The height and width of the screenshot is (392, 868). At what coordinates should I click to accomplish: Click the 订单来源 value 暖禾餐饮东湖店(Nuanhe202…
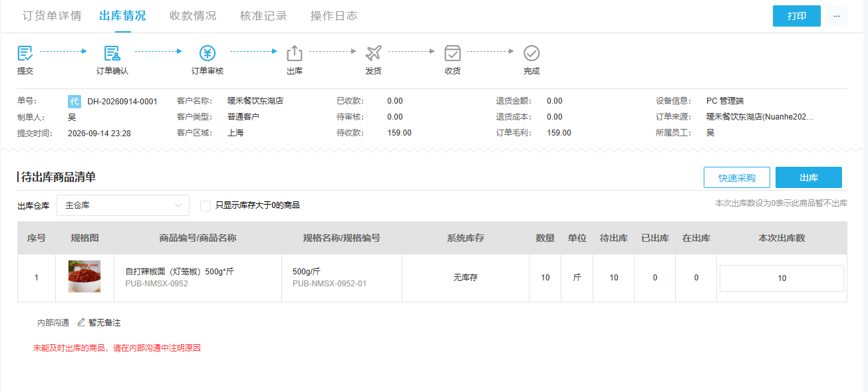click(x=760, y=117)
